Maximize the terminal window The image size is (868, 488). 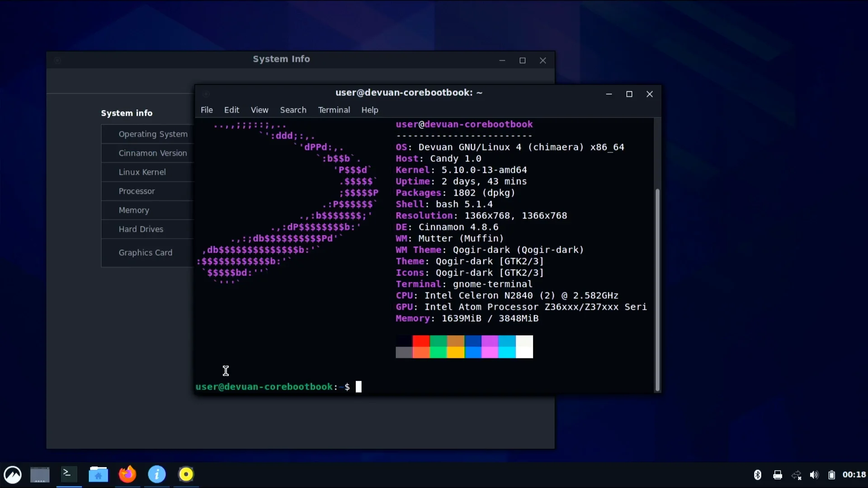pyautogui.click(x=629, y=94)
